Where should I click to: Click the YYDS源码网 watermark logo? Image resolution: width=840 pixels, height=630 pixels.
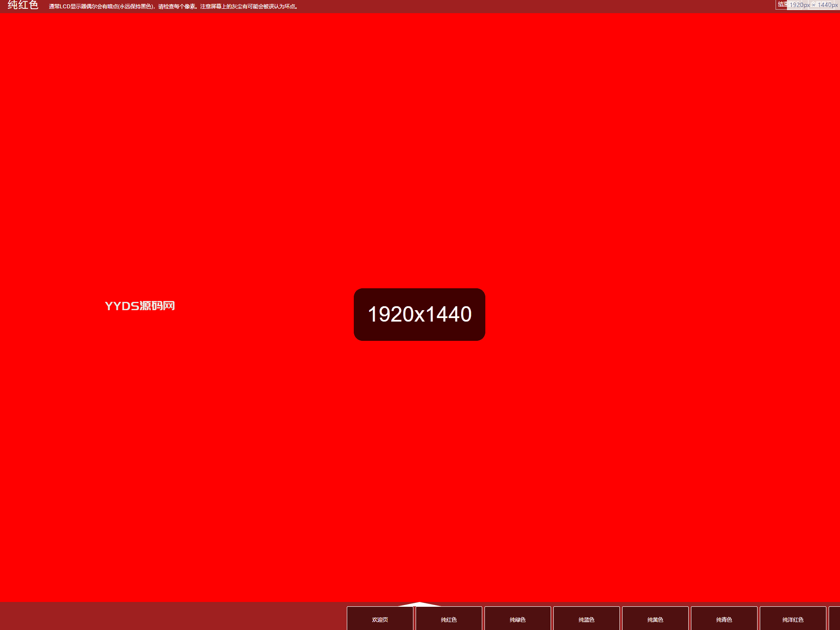click(x=140, y=306)
